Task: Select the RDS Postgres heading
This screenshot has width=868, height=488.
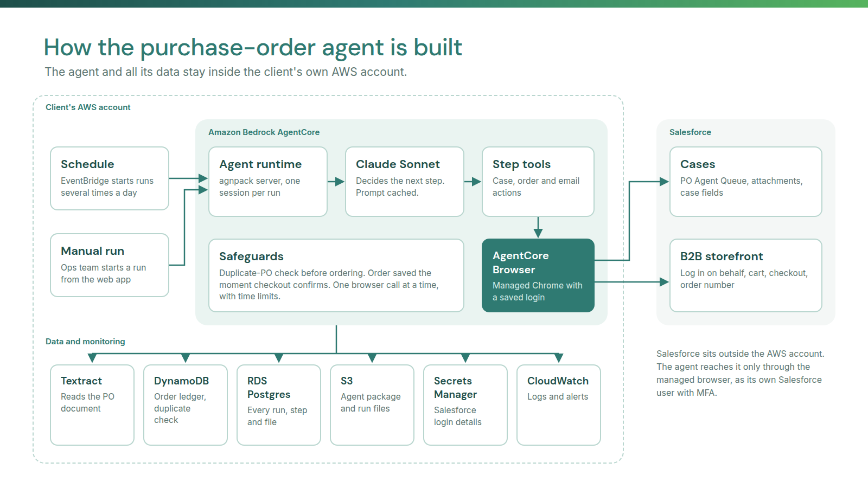Action: [269, 388]
